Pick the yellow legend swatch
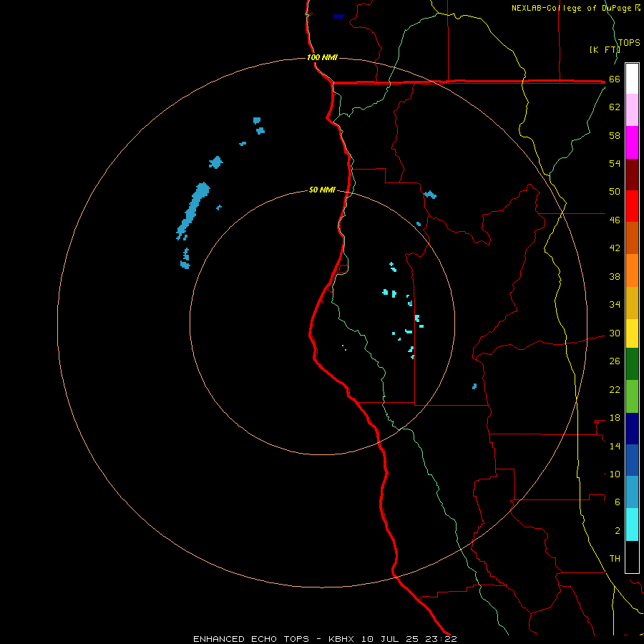Screen dimensions: 644x644 (632, 333)
